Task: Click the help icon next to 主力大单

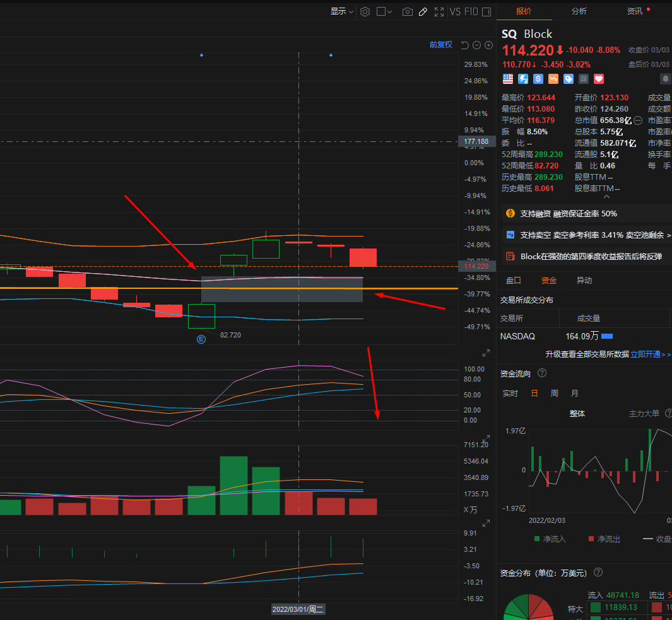Action: click(668, 413)
